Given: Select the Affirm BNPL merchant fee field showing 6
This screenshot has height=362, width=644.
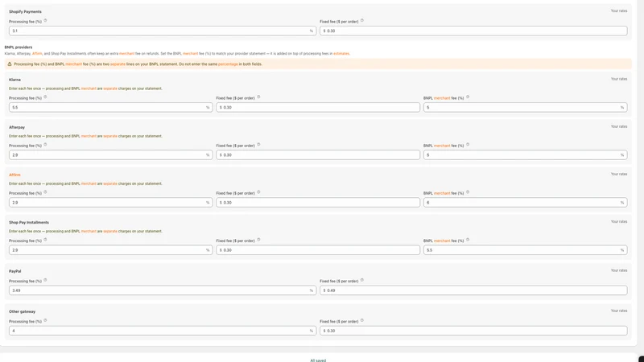Looking at the screenshot, I should pyautogui.click(x=526, y=203).
